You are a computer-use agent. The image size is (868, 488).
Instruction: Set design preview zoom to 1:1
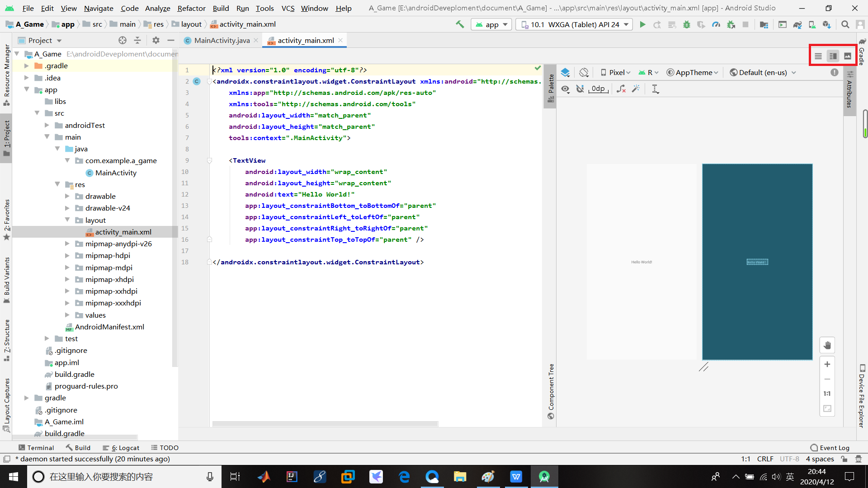[827, 394]
